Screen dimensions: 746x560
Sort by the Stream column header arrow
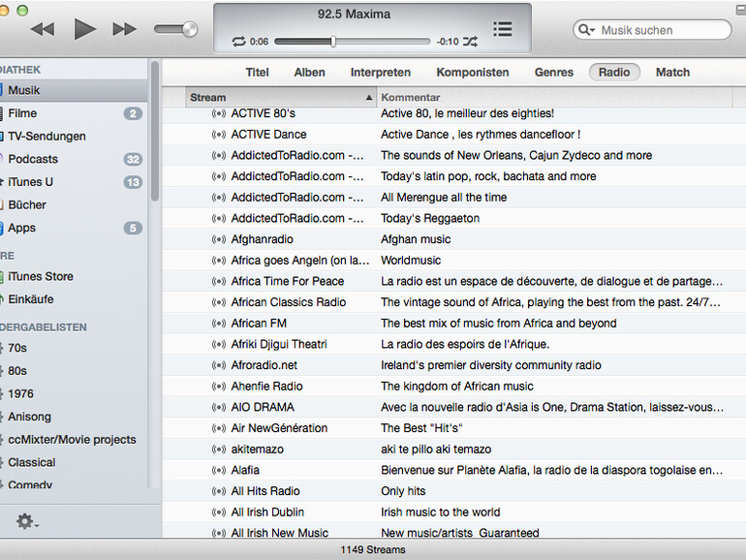[369, 98]
